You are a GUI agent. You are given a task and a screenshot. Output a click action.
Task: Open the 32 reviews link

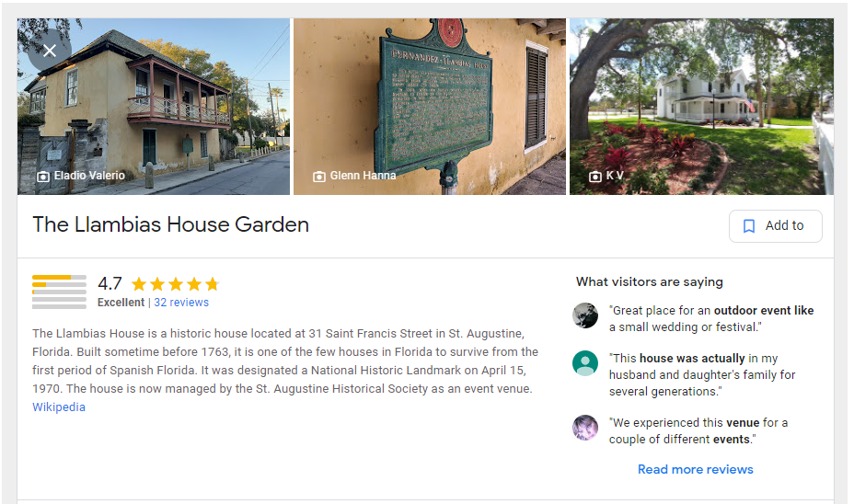pyautogui.click(x=181, y=302)
